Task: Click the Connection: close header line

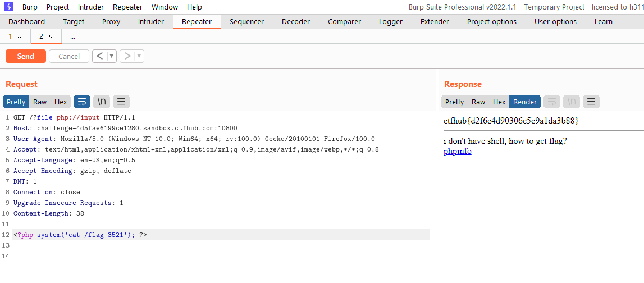Action: (47, 192)
